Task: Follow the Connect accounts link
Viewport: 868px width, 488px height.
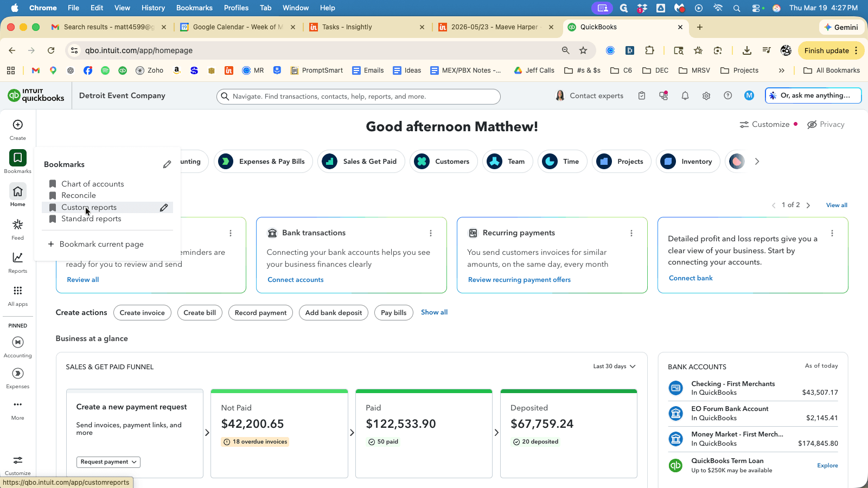Action: [296, 280]
